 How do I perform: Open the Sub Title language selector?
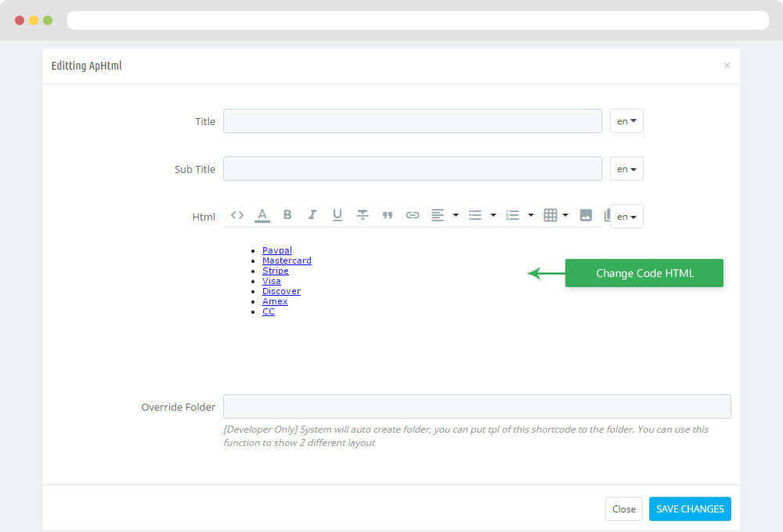(626, 169)
